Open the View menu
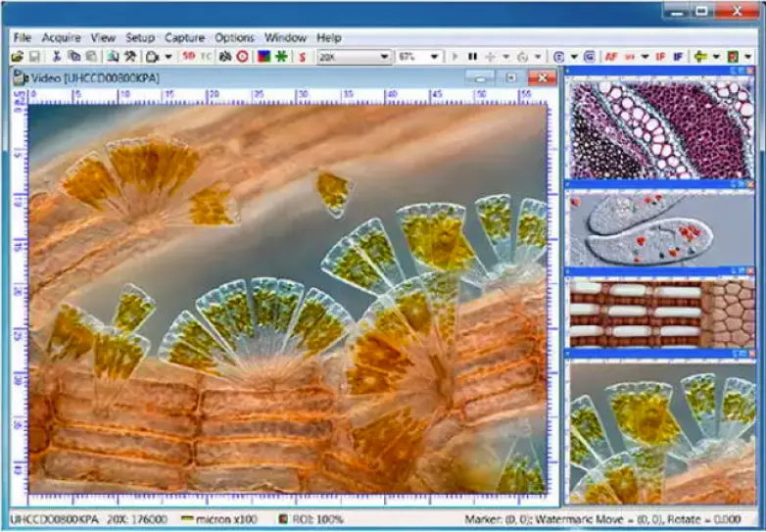This screenshot has height=532, width=766. (103, 37)
